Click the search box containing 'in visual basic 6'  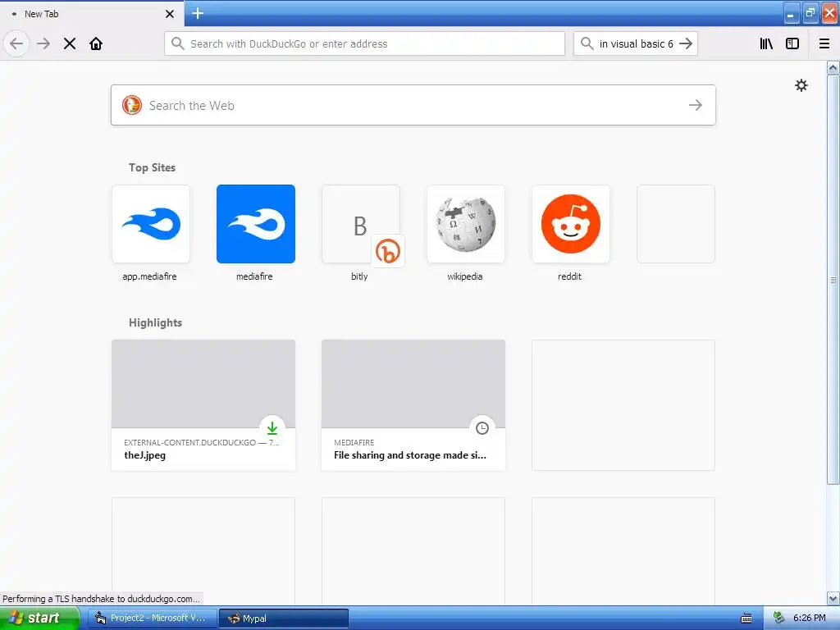636,43
